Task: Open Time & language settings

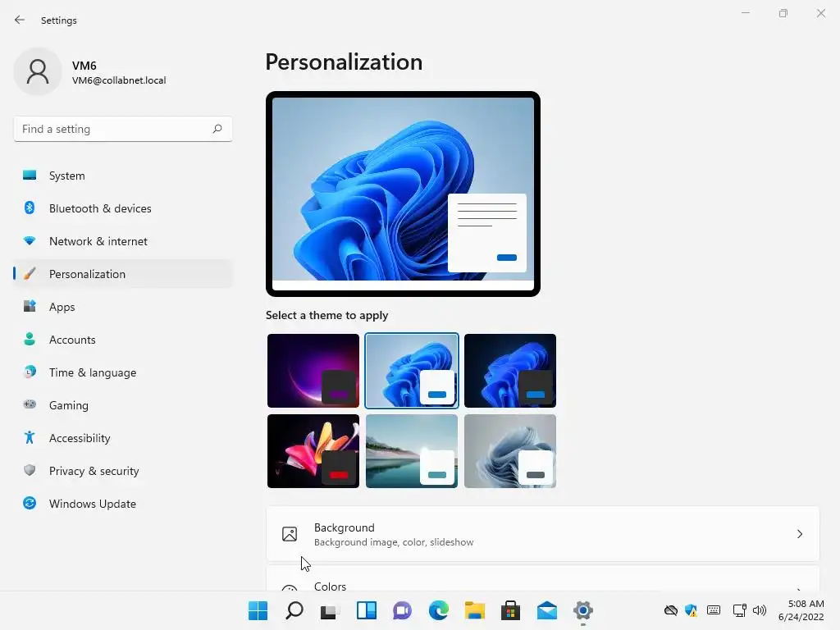Action: pos(123,372)
